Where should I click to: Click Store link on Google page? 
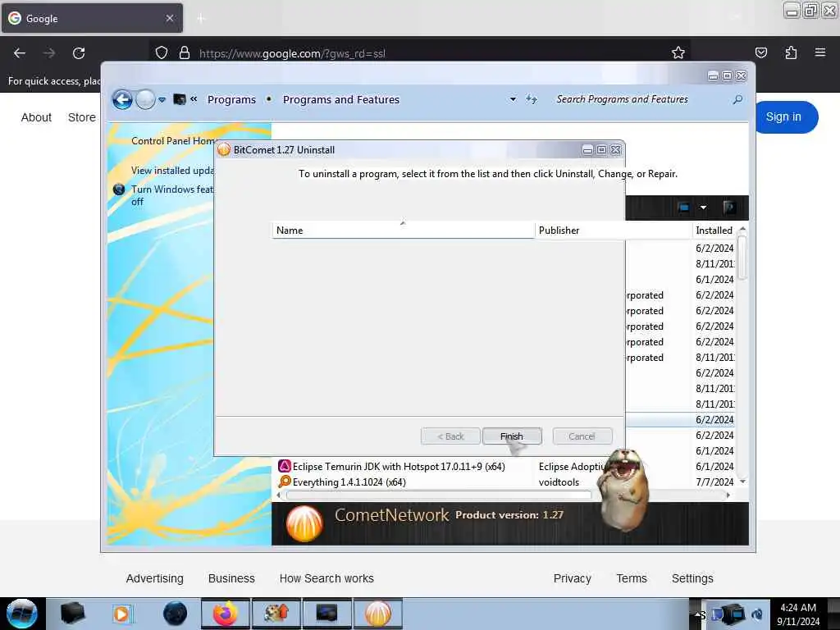pyautogui.click(x=82, y=117)
